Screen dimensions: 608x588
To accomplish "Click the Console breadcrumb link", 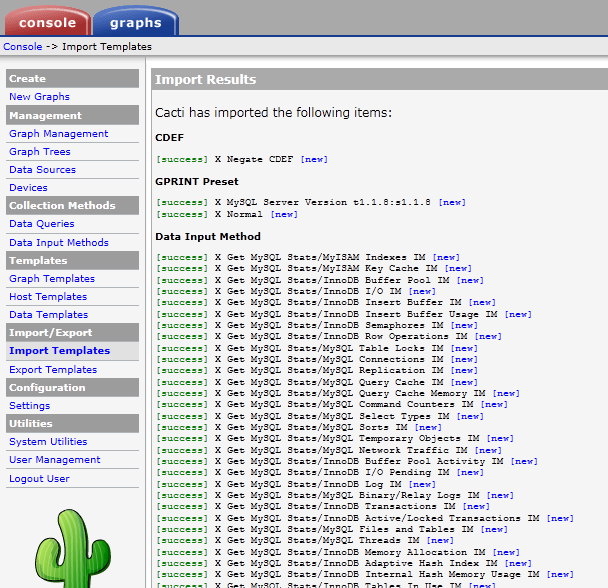I will 23,47.
